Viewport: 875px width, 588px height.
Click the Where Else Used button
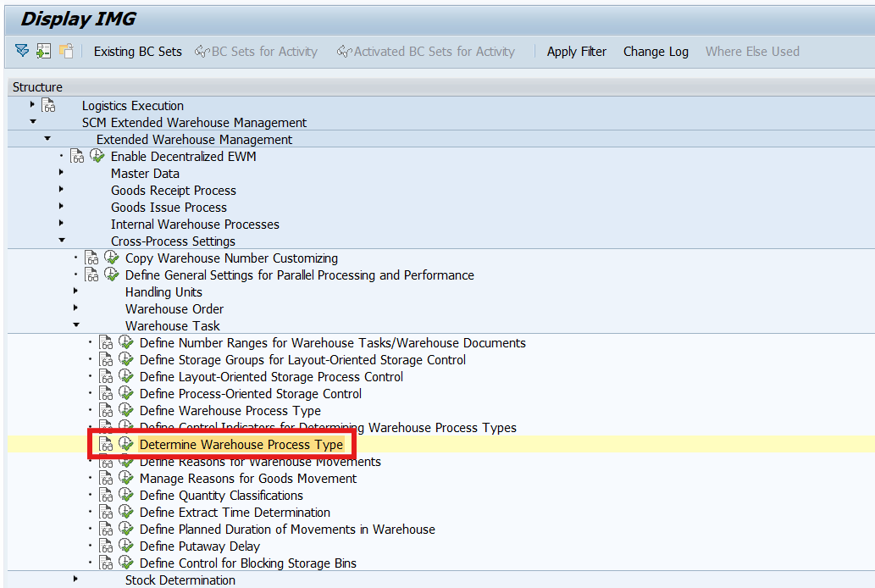tap(752, 52)
